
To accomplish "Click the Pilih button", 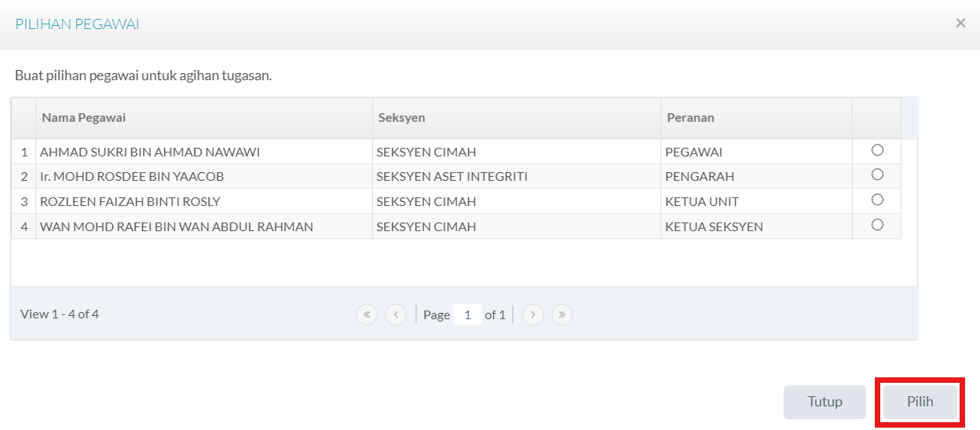I will tap(920, 402).
